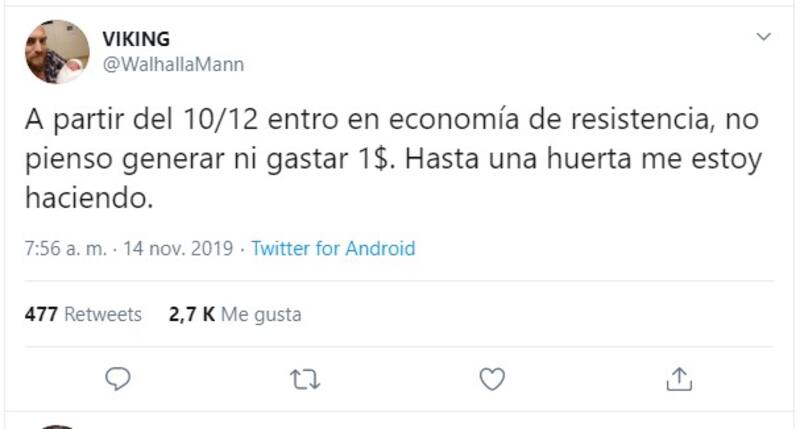The image size is (800, 429).
Task: Expand the tweet options chevron
Action: (x=763, y=38)
